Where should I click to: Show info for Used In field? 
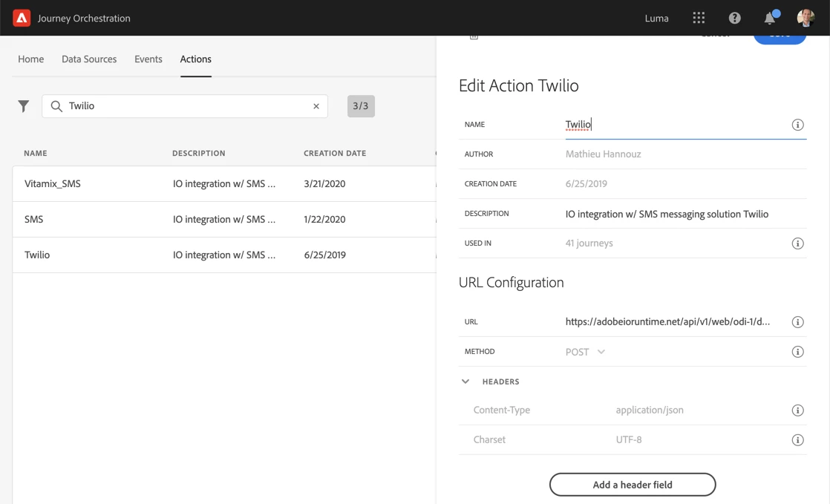pos(798,243)
